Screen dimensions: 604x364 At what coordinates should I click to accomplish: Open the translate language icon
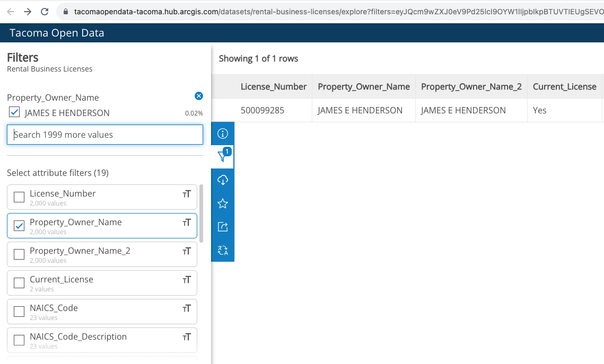click(223, 250)
